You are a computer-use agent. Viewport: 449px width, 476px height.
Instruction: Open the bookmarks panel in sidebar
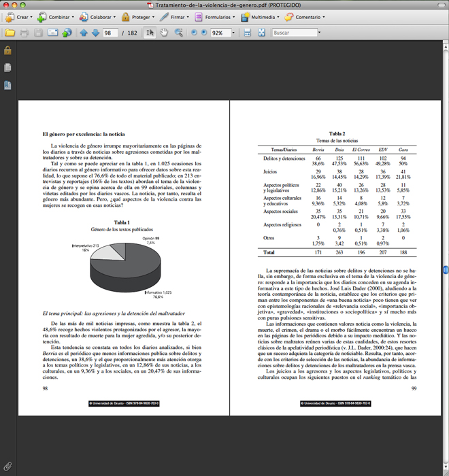point(7,85)
